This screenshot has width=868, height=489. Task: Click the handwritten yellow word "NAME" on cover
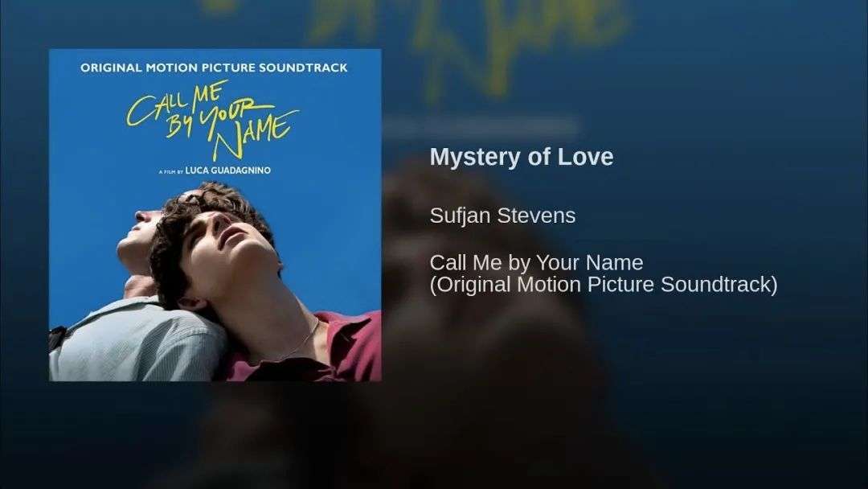coord(255,136)
